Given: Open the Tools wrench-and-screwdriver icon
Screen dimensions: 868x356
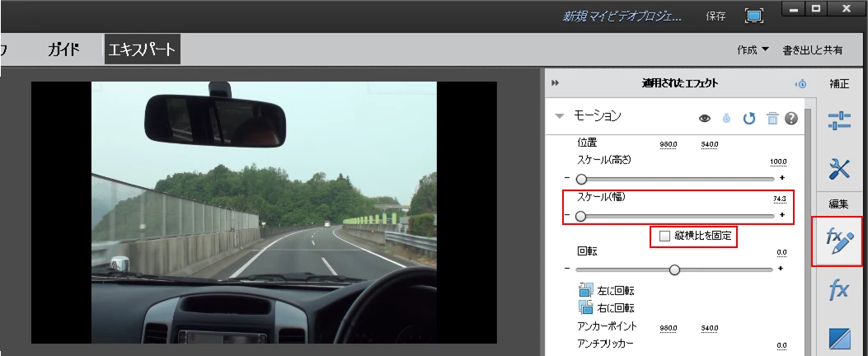Looking at the screenshot, I should (839, 168).
